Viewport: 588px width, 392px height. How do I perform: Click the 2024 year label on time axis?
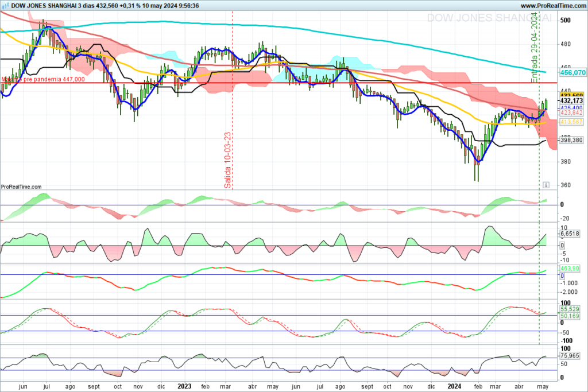[x=455, y=386]
